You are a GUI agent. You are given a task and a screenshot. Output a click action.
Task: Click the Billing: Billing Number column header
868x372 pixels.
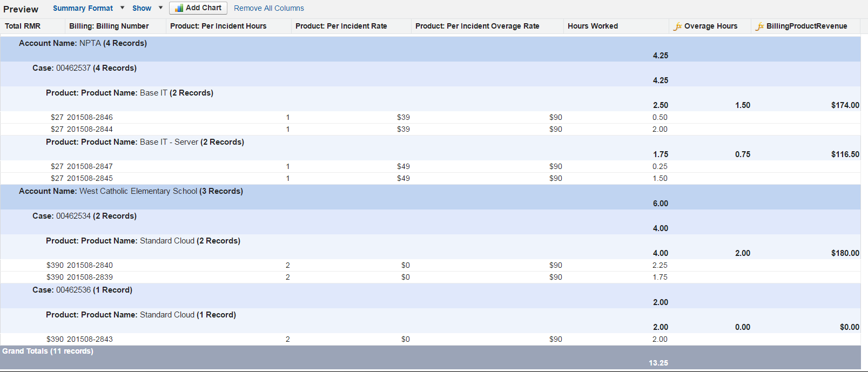[x=109, y=26]
